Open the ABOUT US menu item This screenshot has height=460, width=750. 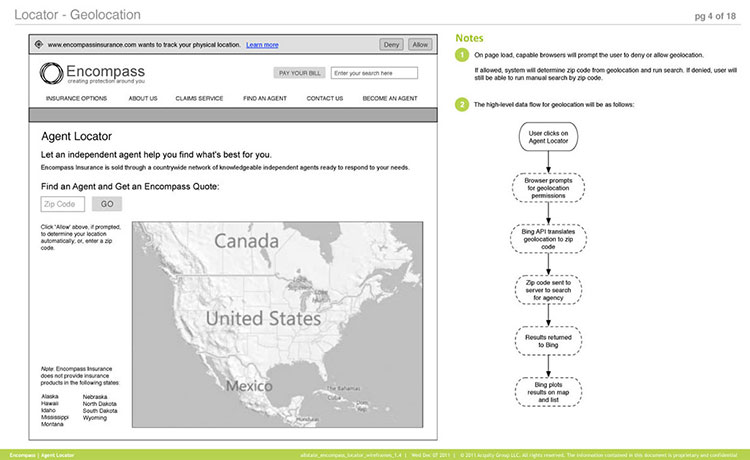[x=143, y=99]
